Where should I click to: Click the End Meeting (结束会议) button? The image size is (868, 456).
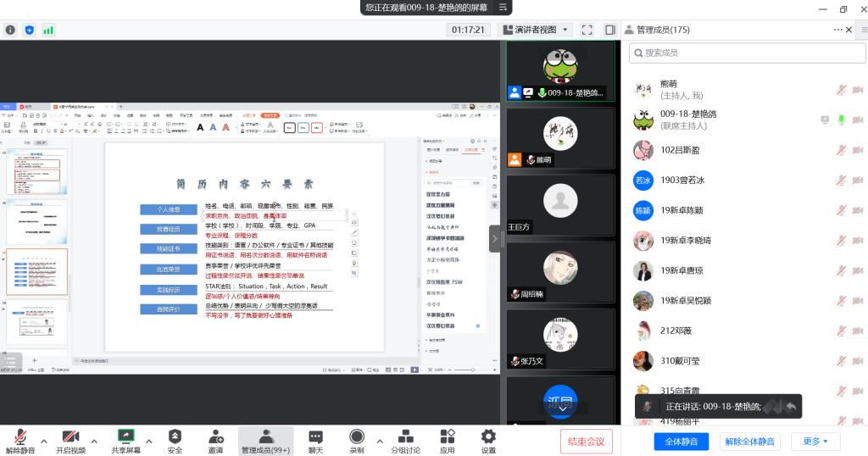[586, 442]
